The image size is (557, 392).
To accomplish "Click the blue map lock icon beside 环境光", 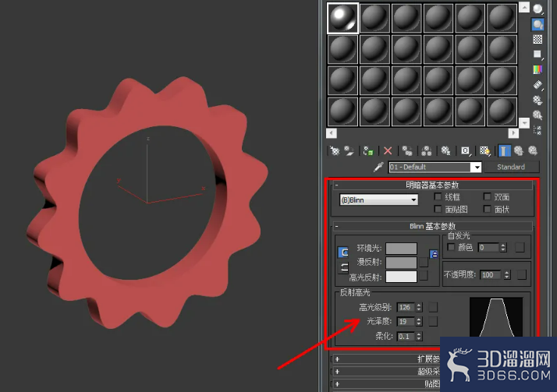I will [434, 254].
